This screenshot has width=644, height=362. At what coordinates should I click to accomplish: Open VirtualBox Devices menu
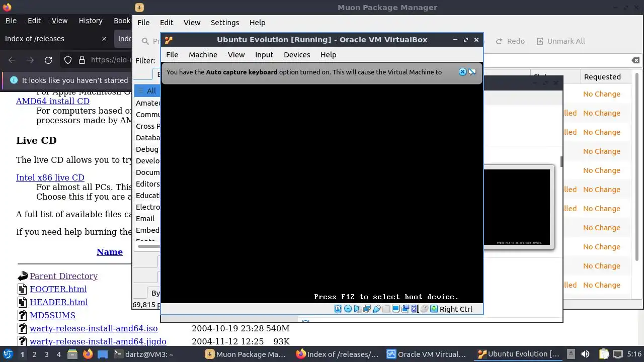(297, 55)
